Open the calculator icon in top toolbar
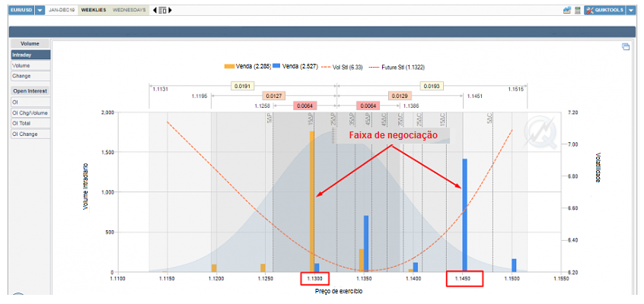The image size is (644, 304). click(577, 10)
